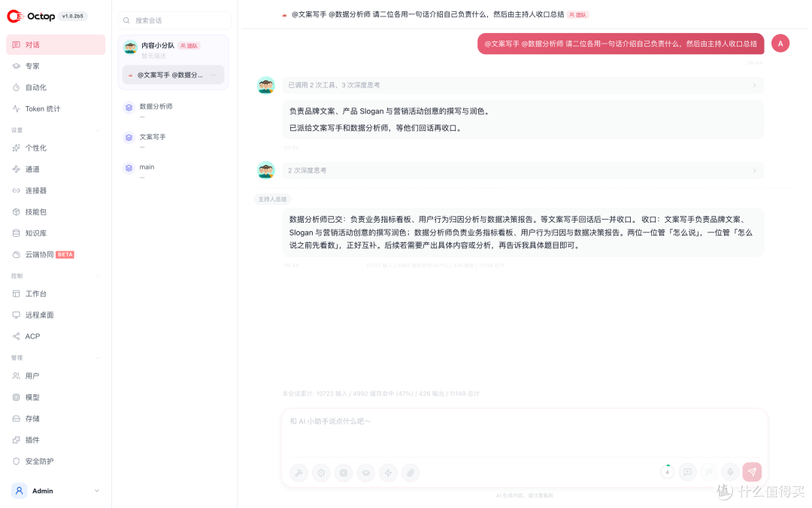Expand the 2 次深度思考 details
This screenshot has width=812, height=508.
click(523, 171)
